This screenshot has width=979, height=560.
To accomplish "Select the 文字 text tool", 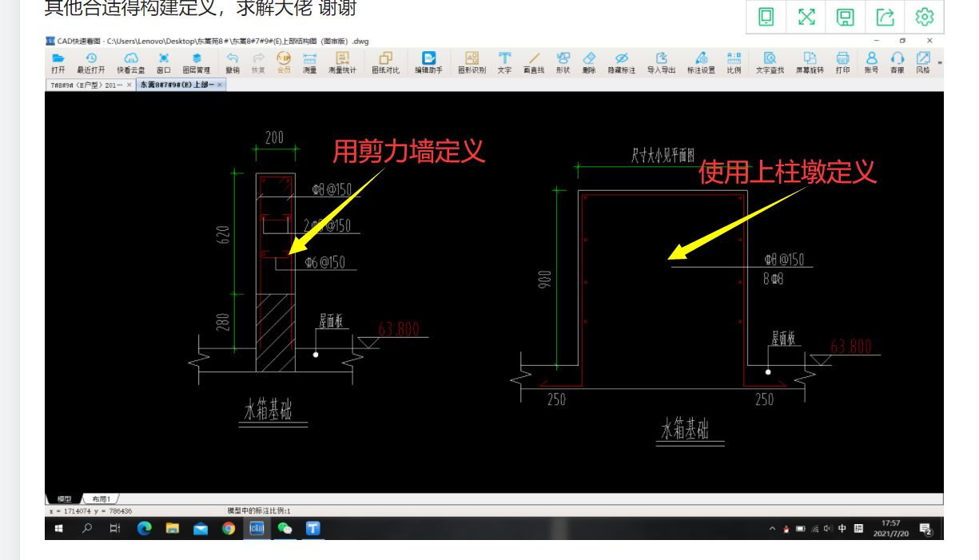I will [x=504, y=62].
